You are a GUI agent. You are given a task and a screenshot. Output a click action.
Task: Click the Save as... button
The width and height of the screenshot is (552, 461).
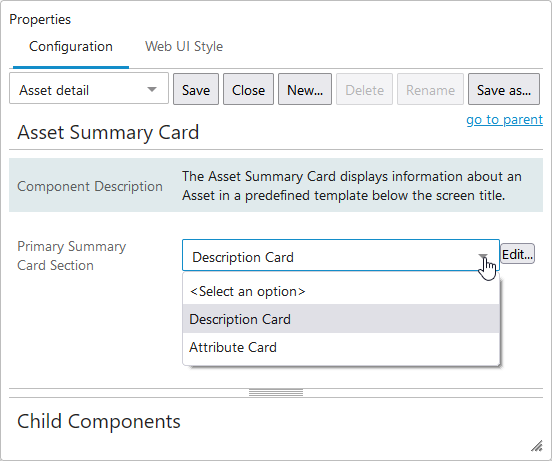coord(504,89)
